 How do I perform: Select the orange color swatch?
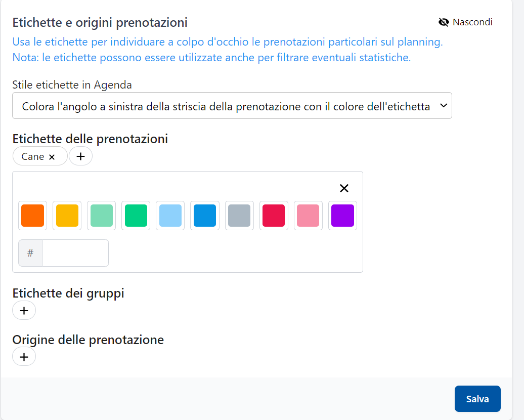(32, 216)
